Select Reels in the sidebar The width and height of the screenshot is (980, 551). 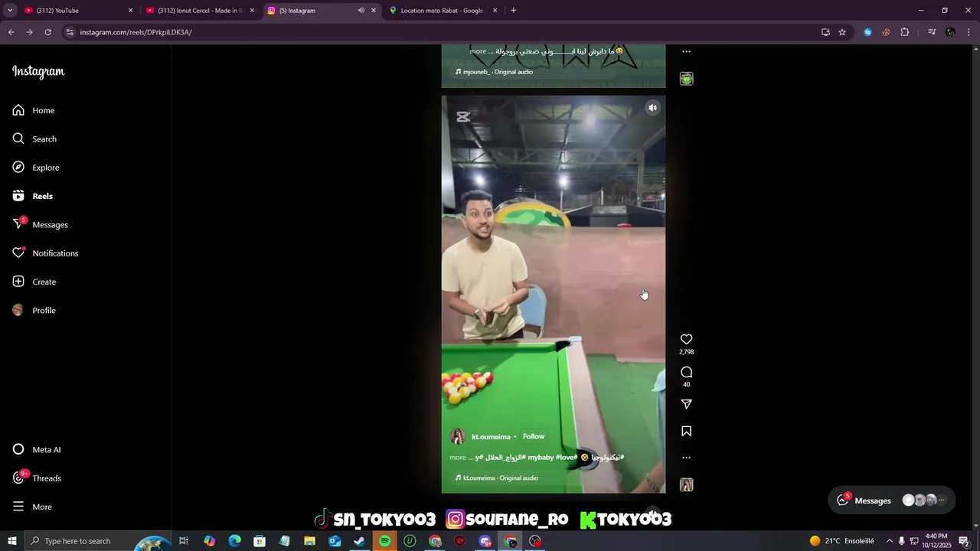pos(33,196)
